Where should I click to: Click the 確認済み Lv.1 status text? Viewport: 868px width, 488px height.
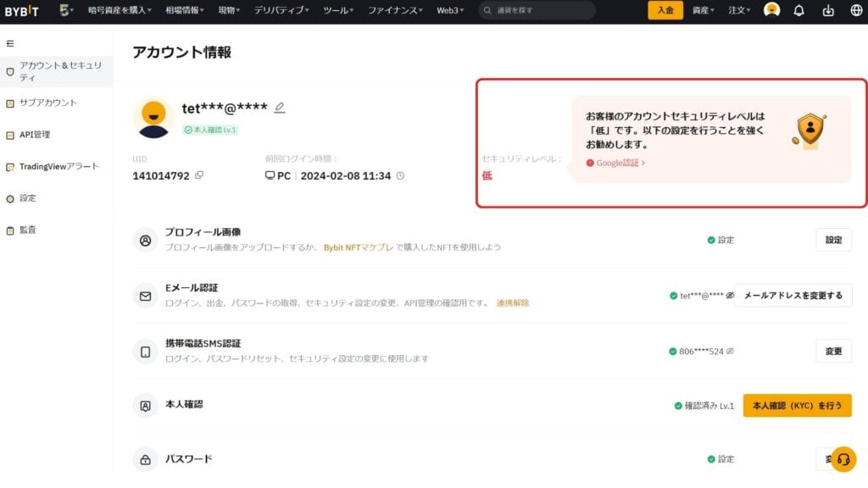click(709, 406)
